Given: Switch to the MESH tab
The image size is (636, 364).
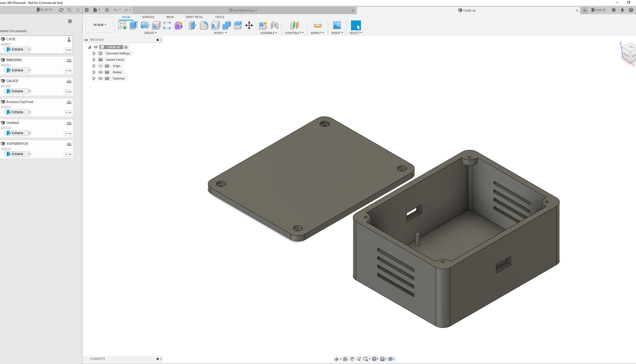Looking at the screenshot, I should 170,17.
